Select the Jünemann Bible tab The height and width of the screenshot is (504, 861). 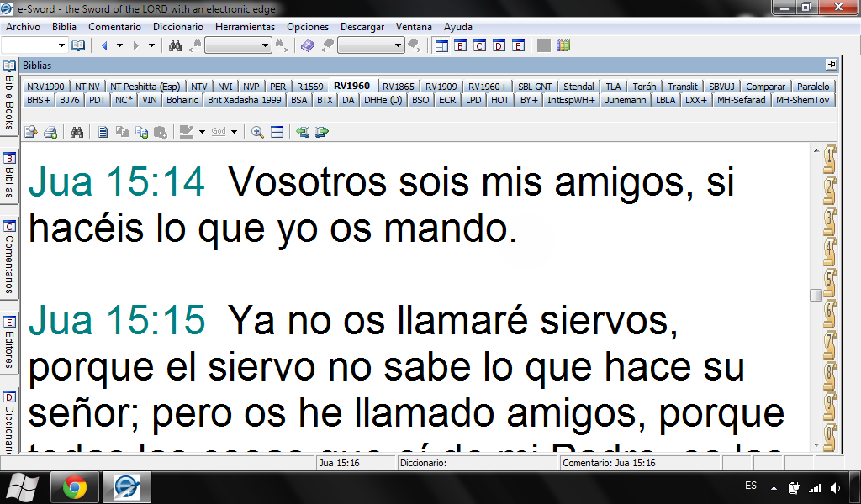[626, 100]
